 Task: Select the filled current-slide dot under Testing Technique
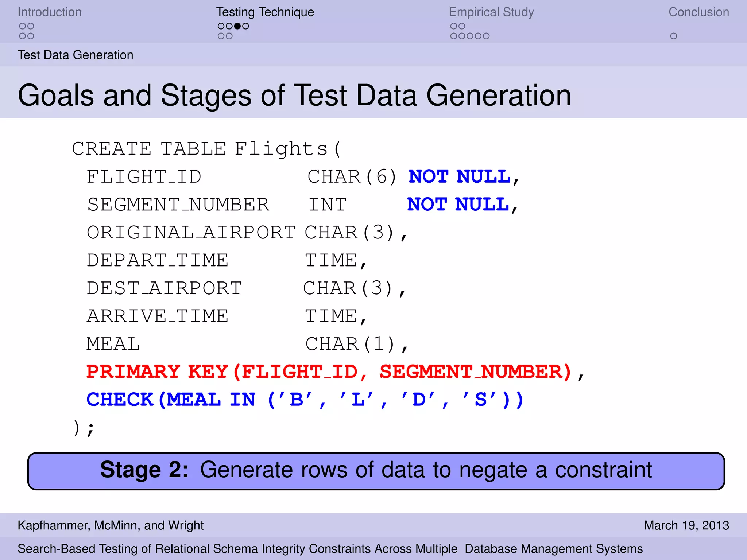(x=237, y=26)
